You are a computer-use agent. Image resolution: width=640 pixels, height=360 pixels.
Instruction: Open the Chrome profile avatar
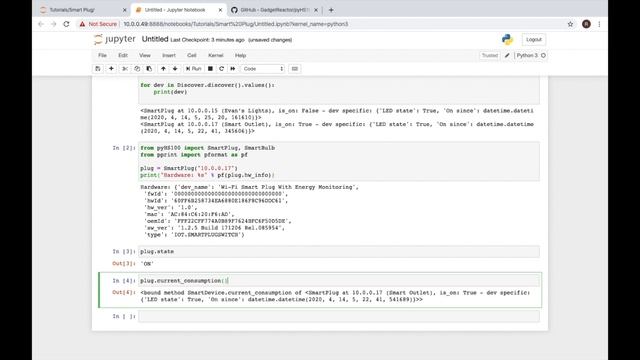tap(587, 24)
